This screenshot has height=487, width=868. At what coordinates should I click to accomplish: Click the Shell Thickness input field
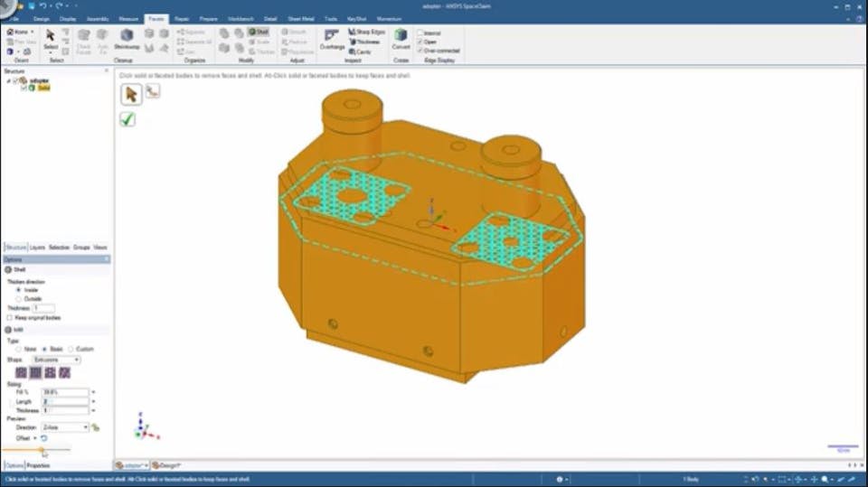pyautogui.click(x=43, y=308)
